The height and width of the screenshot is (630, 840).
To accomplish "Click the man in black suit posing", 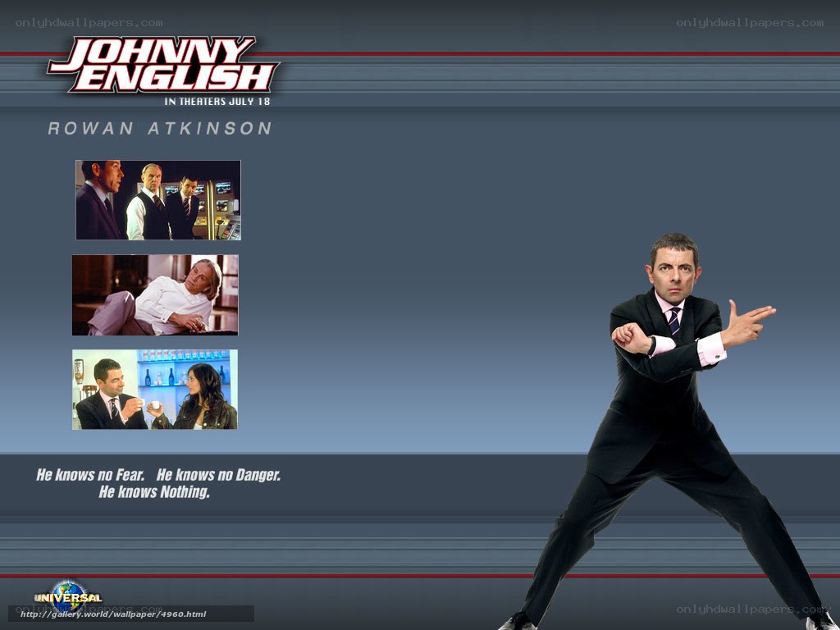I will 667,431.
